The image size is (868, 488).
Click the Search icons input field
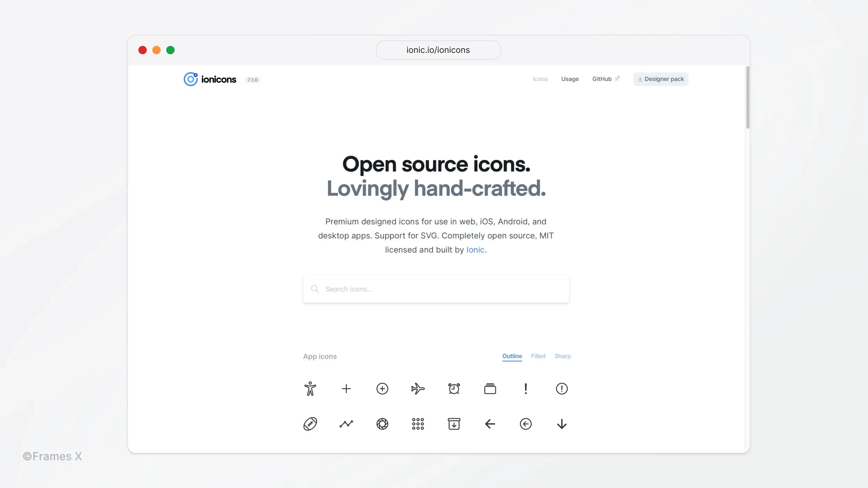click(436, 289)
